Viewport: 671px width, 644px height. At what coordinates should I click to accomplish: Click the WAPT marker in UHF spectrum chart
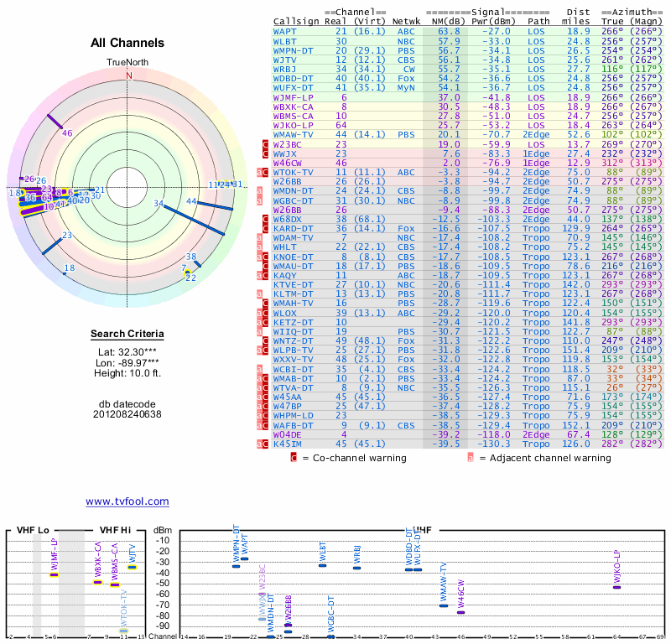coord(244,558)
